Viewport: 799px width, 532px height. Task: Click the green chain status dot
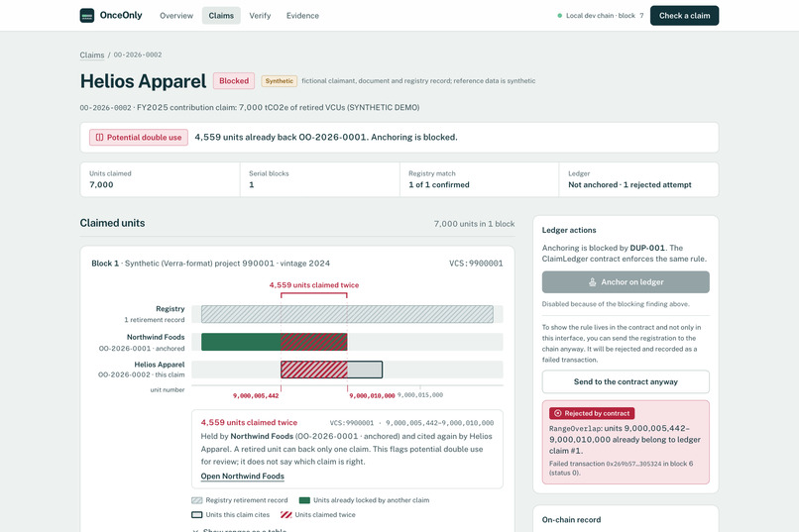559,16
